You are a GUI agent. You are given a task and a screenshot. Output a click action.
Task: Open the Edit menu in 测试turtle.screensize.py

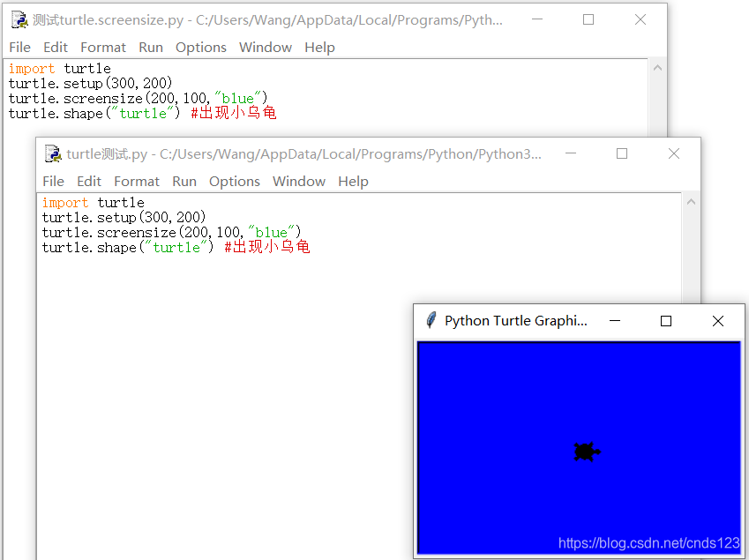click(x=56, y=47)
